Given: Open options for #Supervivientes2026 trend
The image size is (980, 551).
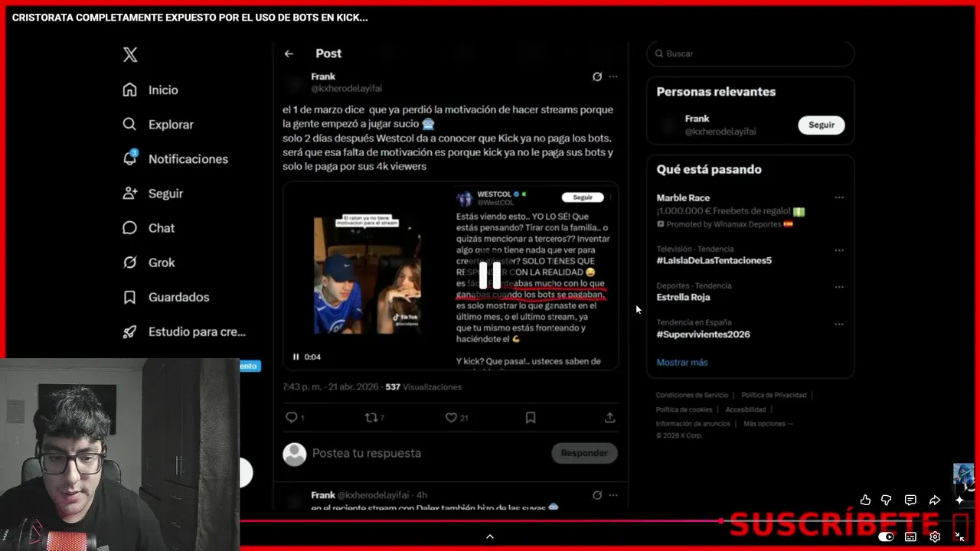Looking at the screenshot, I should tap(839, 324).
